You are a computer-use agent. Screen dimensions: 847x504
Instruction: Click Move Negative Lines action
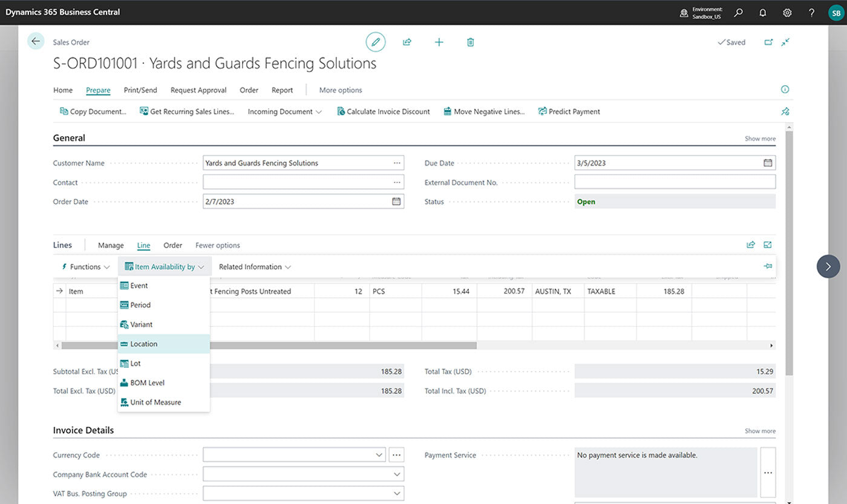(x=484, y=111)
